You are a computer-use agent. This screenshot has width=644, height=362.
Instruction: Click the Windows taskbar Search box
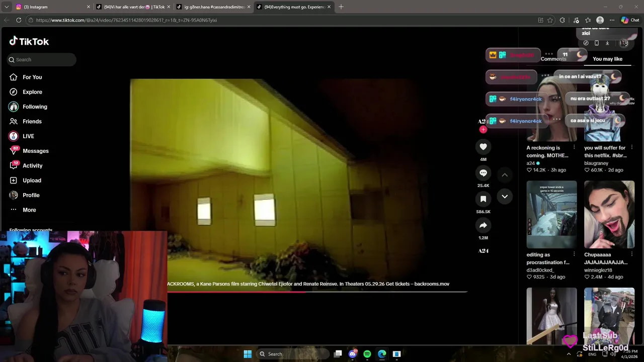pyautogui.click(x=293, y=354)
